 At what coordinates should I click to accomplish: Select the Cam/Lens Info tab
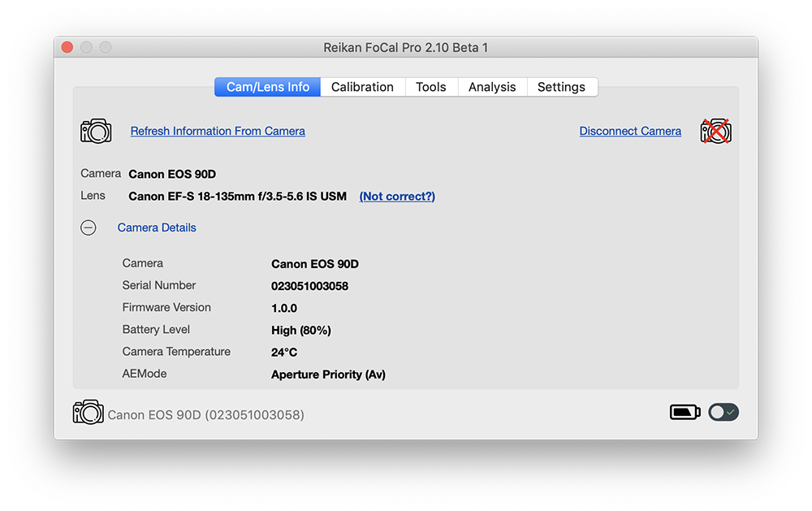coord(268,87)
